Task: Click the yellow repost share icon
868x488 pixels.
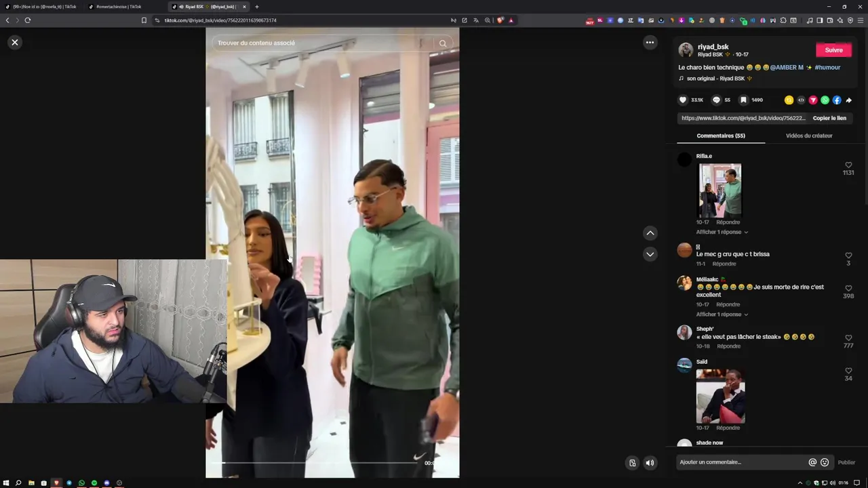Action: click(789, 100)
